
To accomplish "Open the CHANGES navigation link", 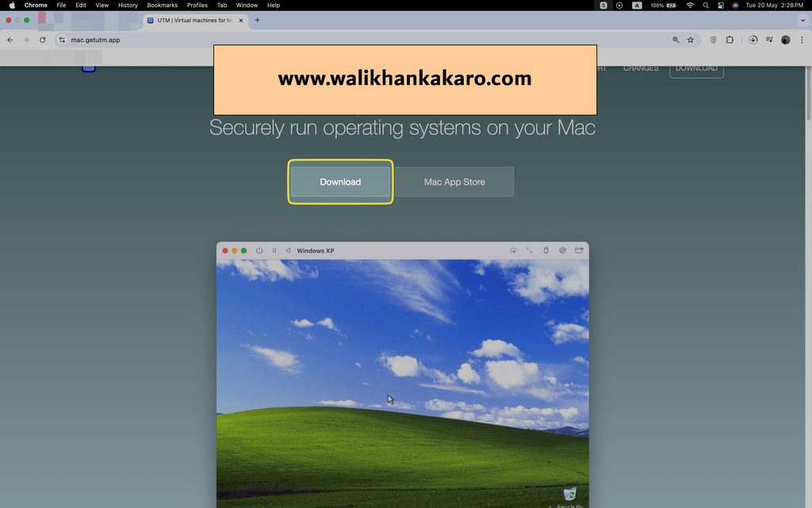I will click(641, 68).
